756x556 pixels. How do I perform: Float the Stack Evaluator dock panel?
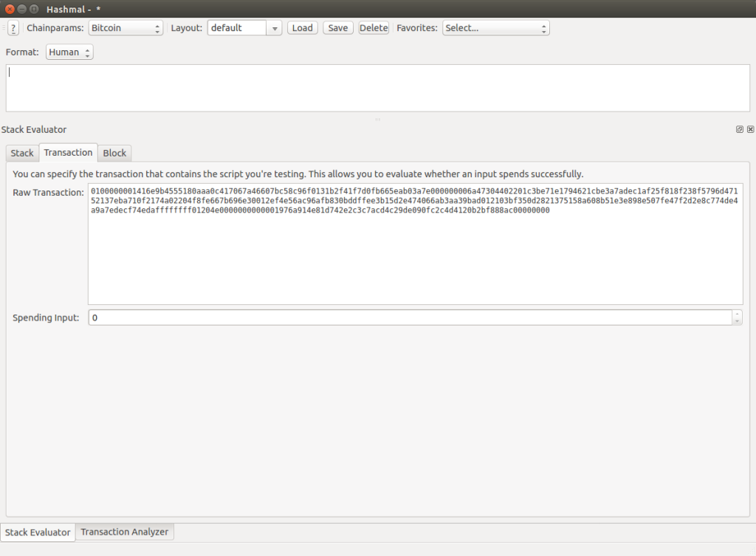740,129
